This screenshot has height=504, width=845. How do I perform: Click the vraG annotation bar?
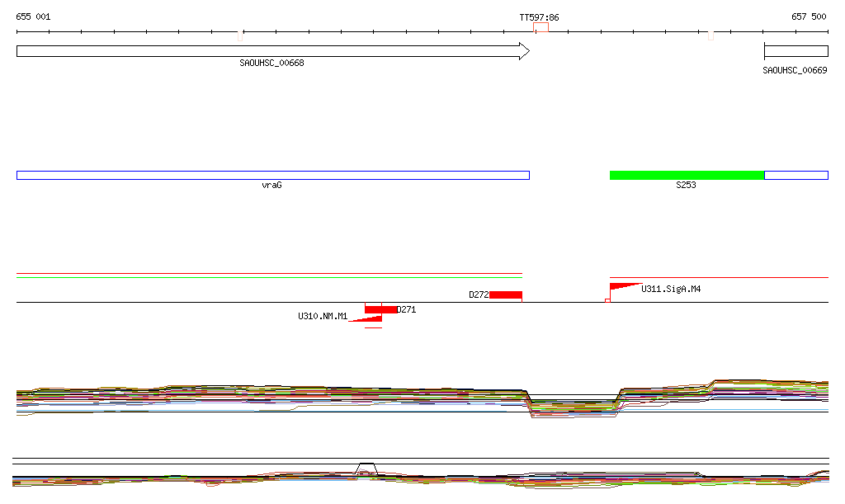272,175
